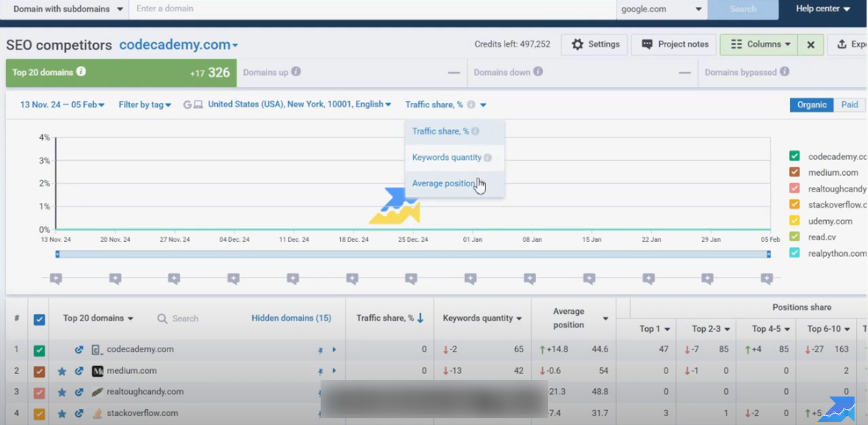Open codecademy.com external link icon
This screenshot has width=868, height=425.
pyautogui.click(x=79, y=350)
